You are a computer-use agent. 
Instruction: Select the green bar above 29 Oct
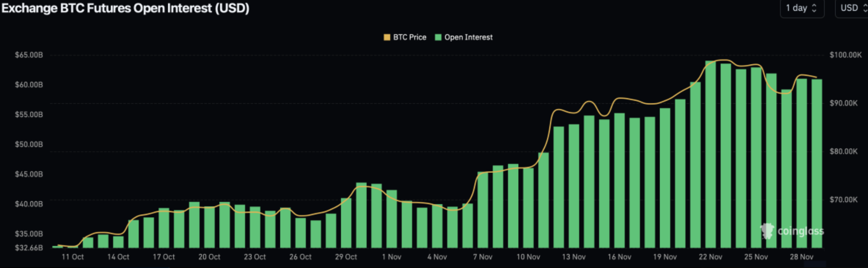pos(346,223)
